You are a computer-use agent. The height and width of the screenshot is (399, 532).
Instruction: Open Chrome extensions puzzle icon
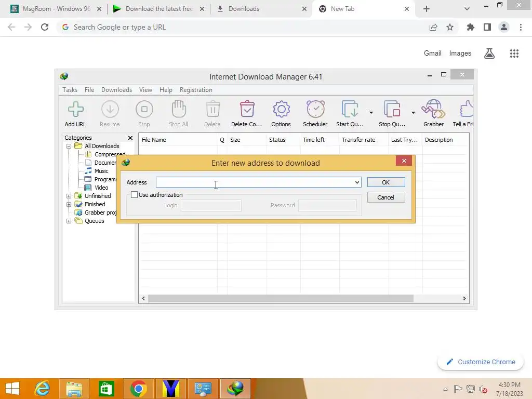(471, 27)
